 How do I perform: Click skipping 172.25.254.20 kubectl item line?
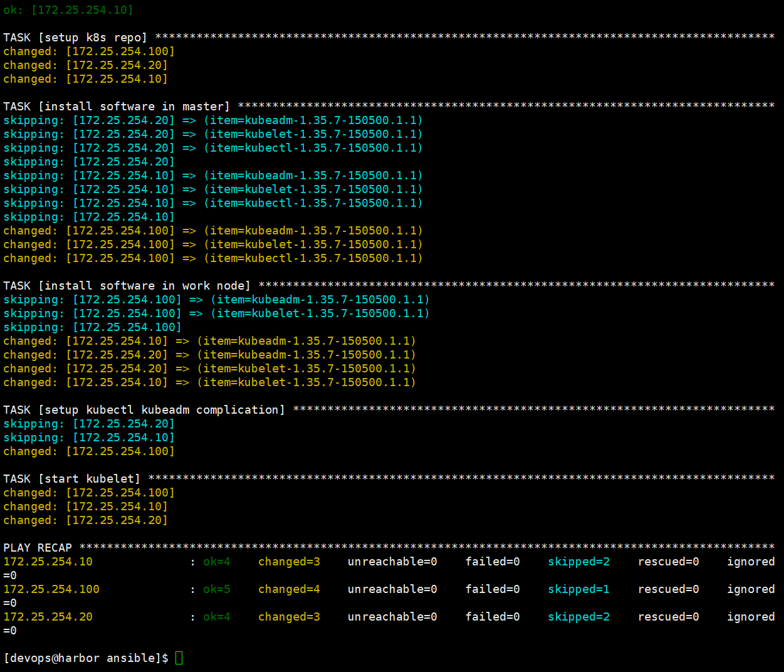point(213,148)
